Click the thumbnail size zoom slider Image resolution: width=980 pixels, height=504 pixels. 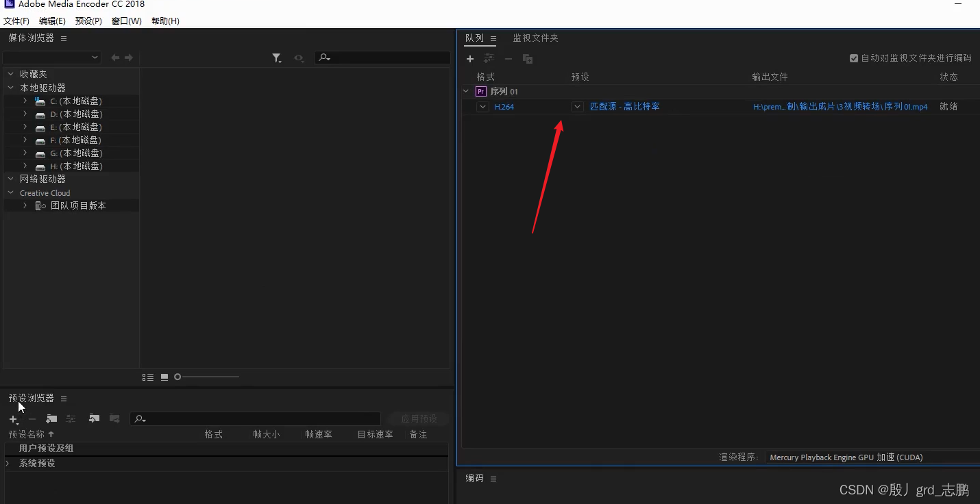[207, 377]
